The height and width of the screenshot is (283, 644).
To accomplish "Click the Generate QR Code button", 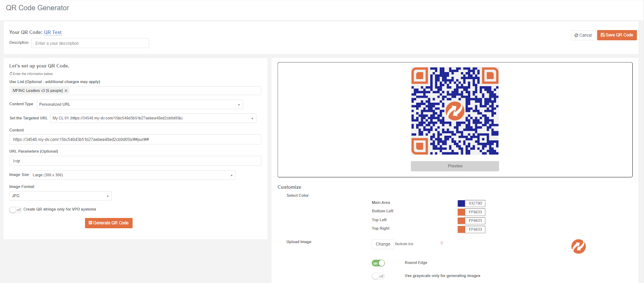I will pyautogui.click(x=109, y=223).
